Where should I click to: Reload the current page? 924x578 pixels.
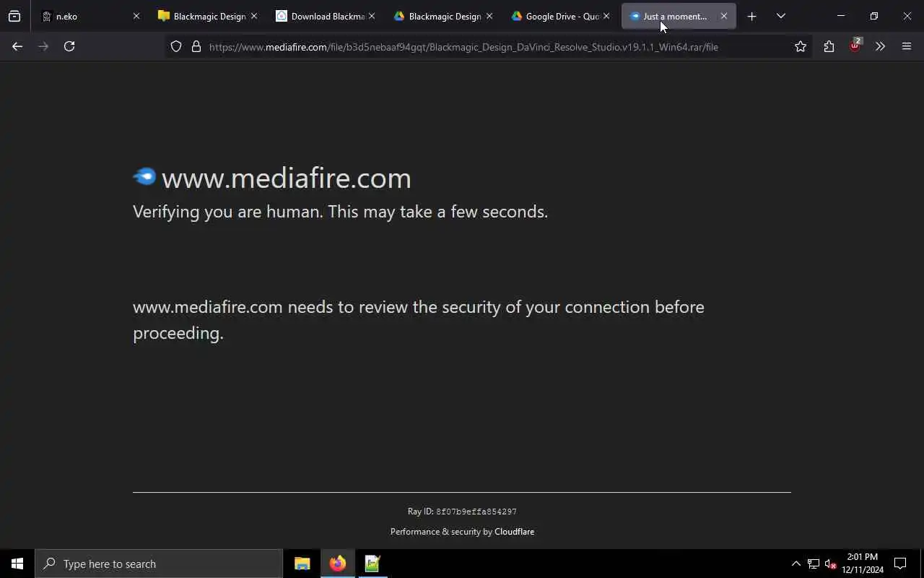tap(69, 46)
